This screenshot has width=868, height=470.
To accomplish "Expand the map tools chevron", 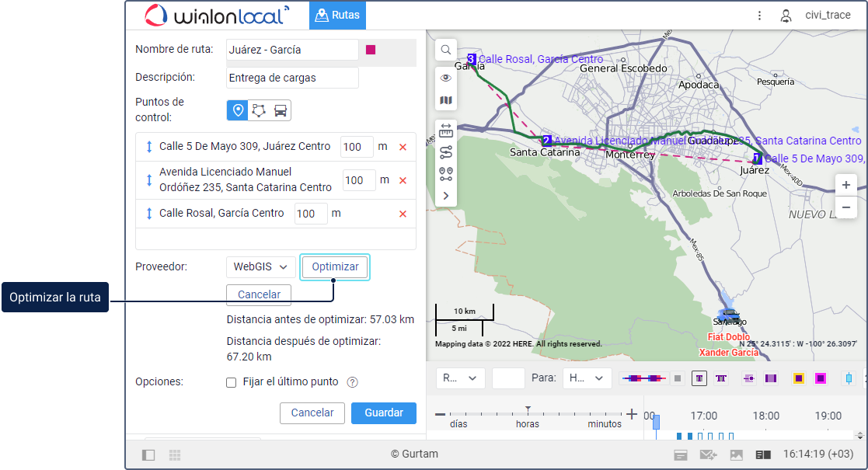I will [x=445, y=196].
